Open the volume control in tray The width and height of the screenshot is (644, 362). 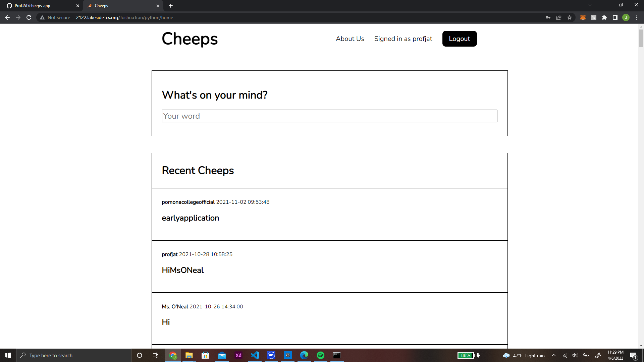(575, 355)
